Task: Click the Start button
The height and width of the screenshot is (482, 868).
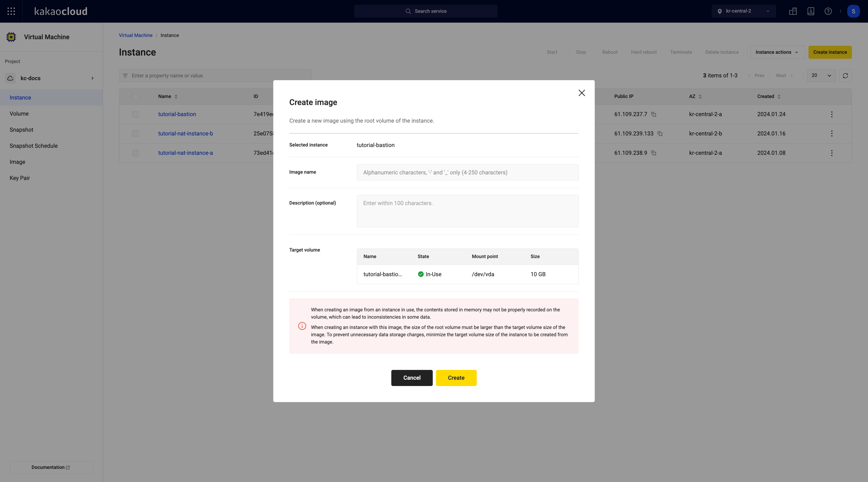Action: click(x=552, y=52)
